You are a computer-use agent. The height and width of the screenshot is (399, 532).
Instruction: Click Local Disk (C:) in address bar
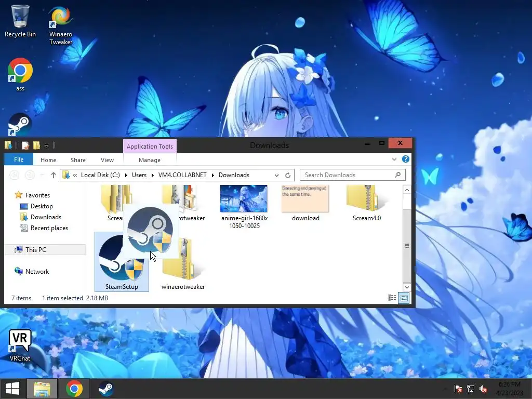coord(100,175)
